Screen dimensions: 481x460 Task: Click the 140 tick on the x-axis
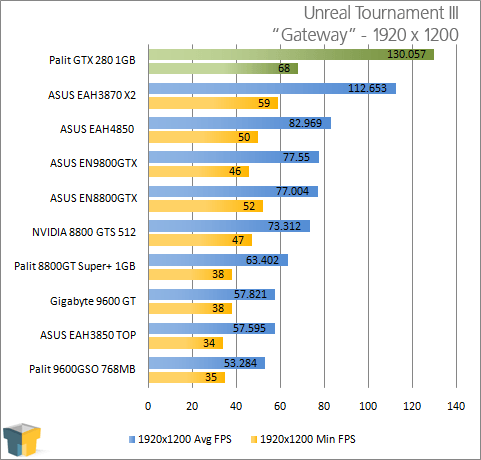pyautogui.click(x=456, y=406)
